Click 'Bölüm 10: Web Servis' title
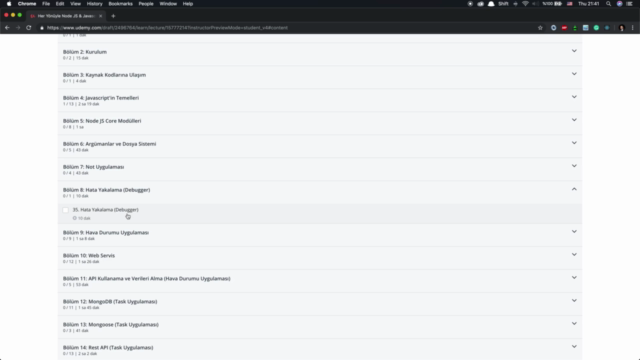Screen dimensions: 640x360 pos(89,256)
